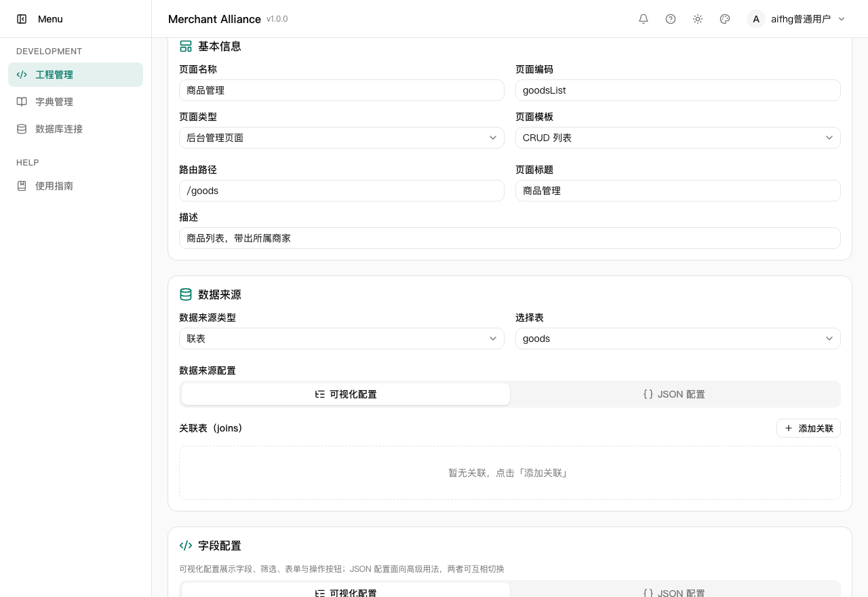Image resolution: width=868 pixels, height=597 pixels.
Task: Switch to JSON 配置 tab in 字段配置
Action: [674, 592]
